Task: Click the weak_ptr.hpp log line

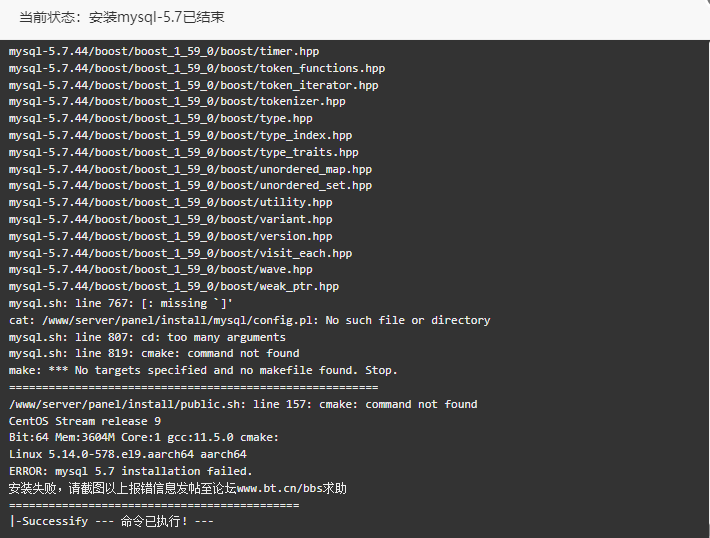Action: pos(174,287)
